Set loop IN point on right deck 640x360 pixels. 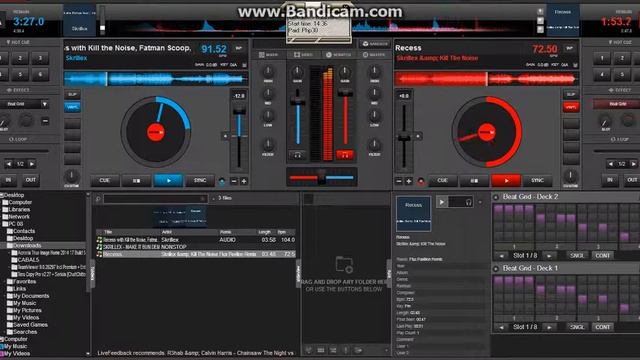click(x=610, y=180)
